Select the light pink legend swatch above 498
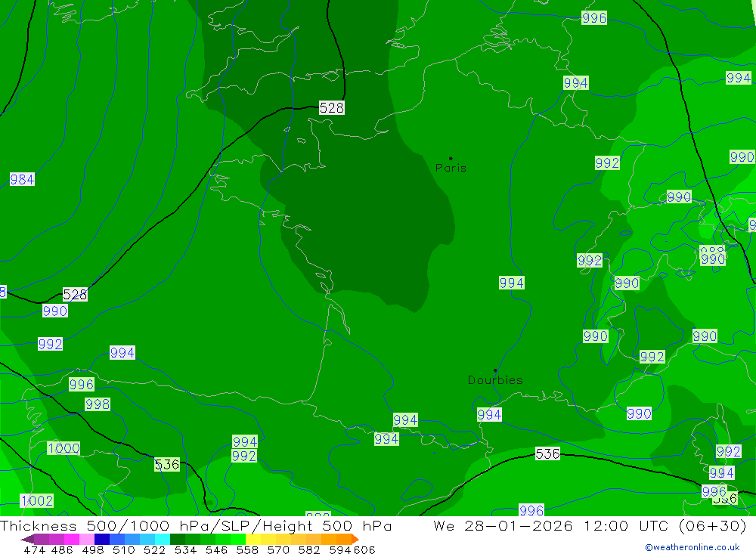This screenshot has width=756, height=554. pyautogui.click(x=87, y=539)
